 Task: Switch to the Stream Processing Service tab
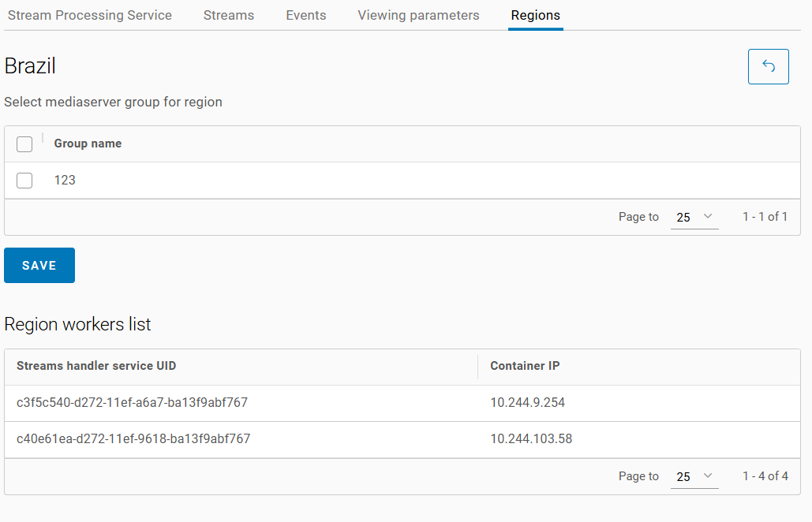tap(90, 15)
